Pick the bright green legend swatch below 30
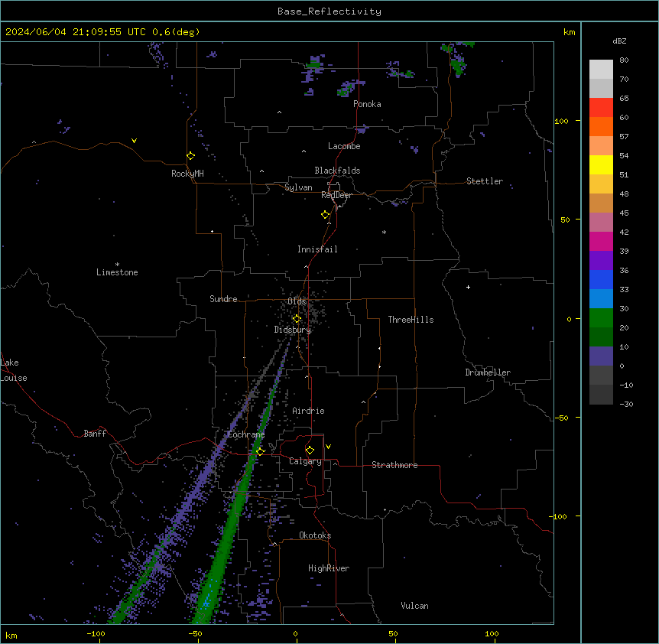This screenshot has width=659, height=644. (x=601, y=318)
